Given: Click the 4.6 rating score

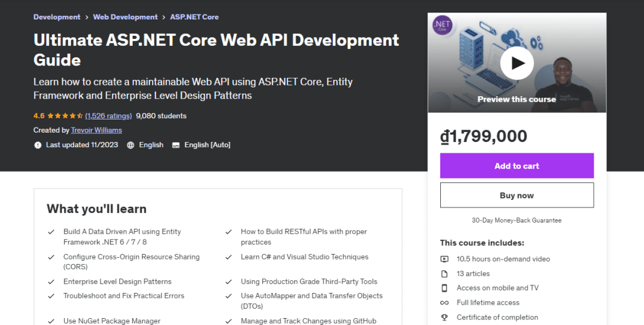Looking at the screenshot, I should 39,116.
